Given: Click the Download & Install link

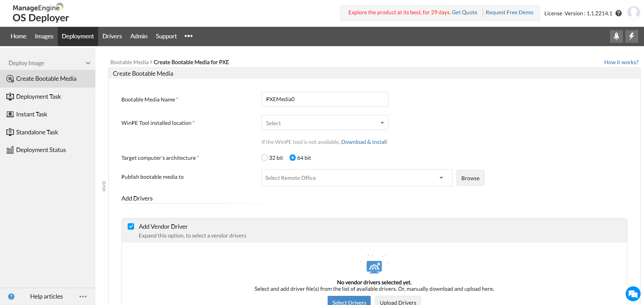Looking at the screenshot, I should 364,142.
